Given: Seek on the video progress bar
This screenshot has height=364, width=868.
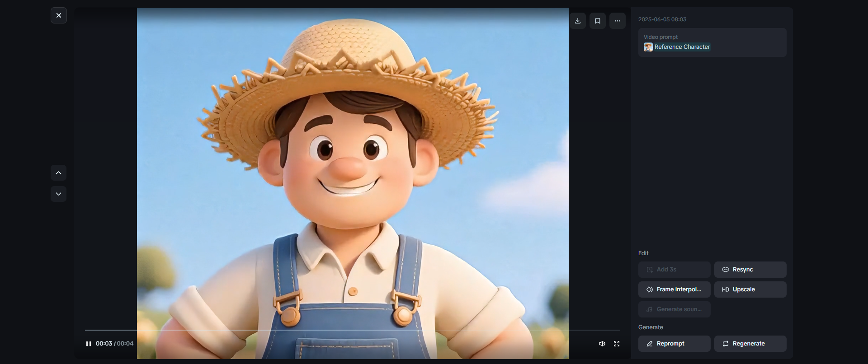Looking at the screenshot, I should (x=353, y=330).
